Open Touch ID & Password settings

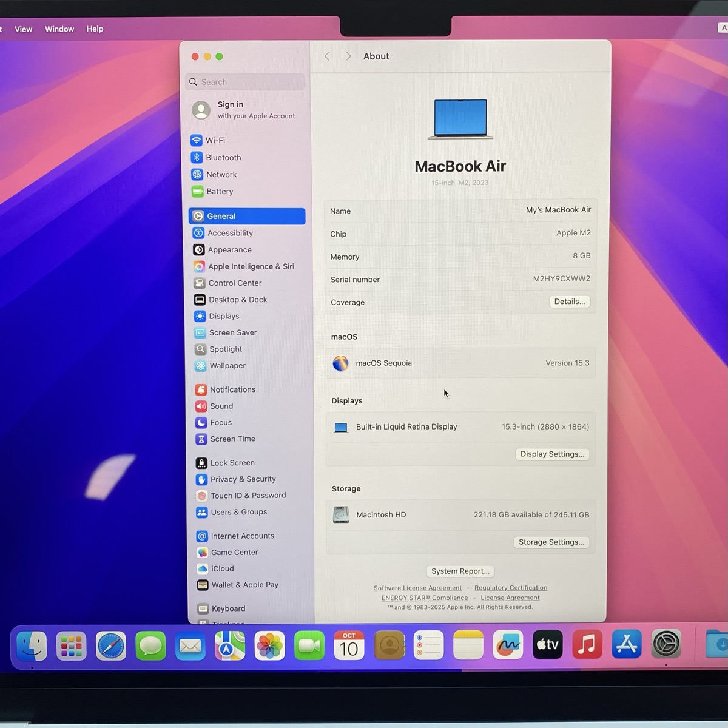(241, 496)
